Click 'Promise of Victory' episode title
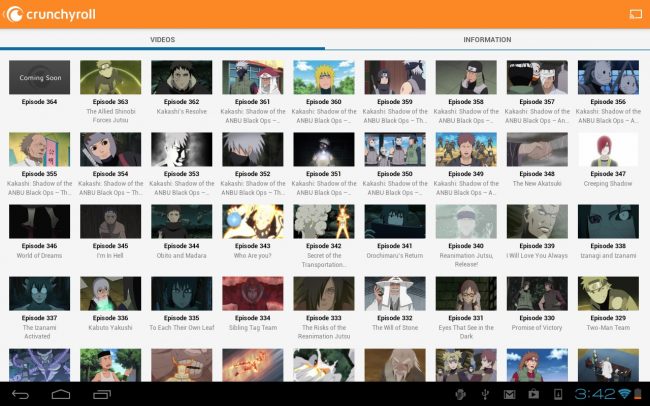Screen dimensions: 650x406 tap(537, 328)
